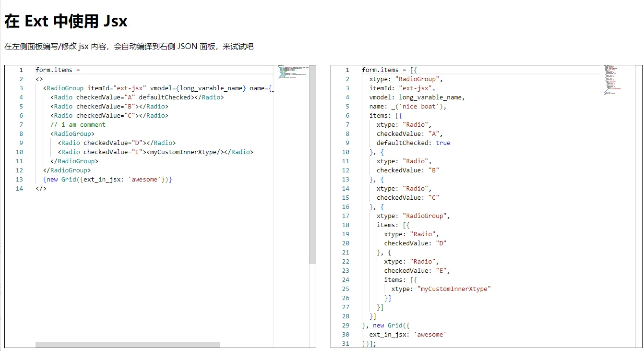Click "ext_in_jsx: 'awesome'" in right editor
This screenshot has height=351, width=644.
pyautogui.click(x=408, y=335)
